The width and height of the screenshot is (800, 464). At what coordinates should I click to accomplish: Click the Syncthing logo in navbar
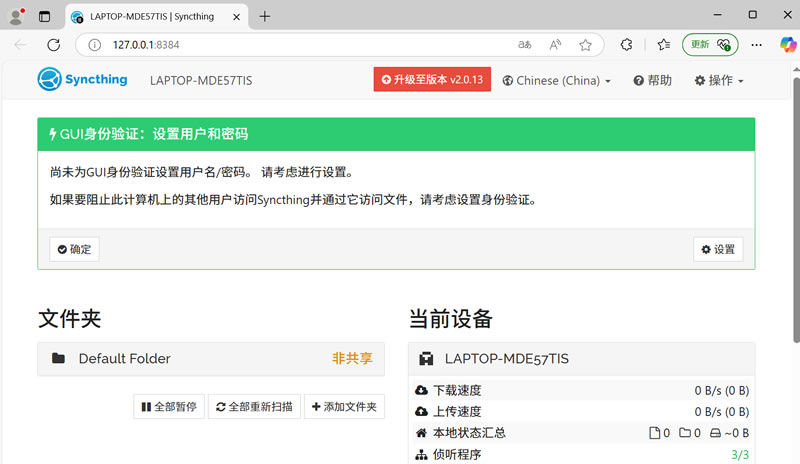tap(83, 80)
